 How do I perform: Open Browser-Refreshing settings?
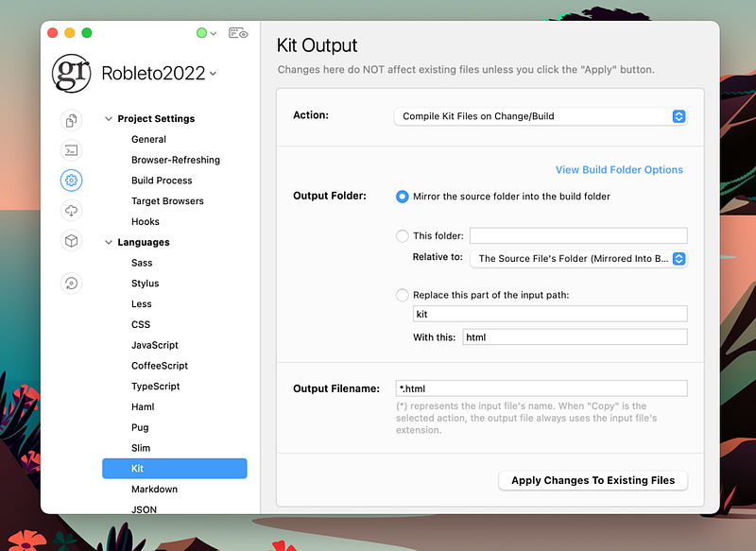pyautogui.click(x=176, y=160)
